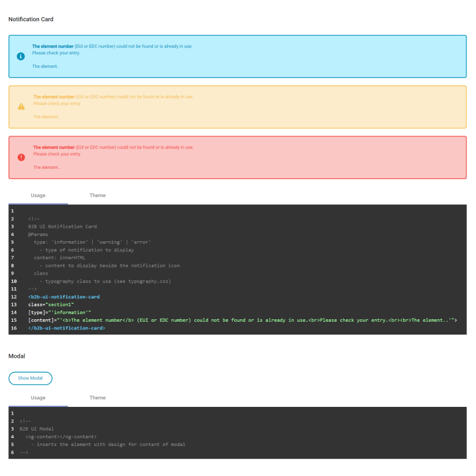Open the Usage tab under Notification Card
Screen dimensions: 476x476
pyautogui.click(x=38, y=196)
